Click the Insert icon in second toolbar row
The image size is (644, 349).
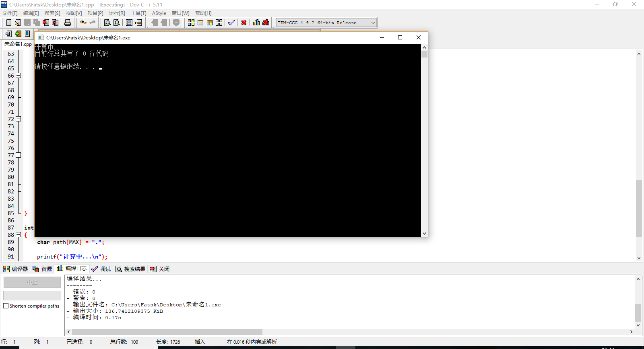click(x=8, y=34)
